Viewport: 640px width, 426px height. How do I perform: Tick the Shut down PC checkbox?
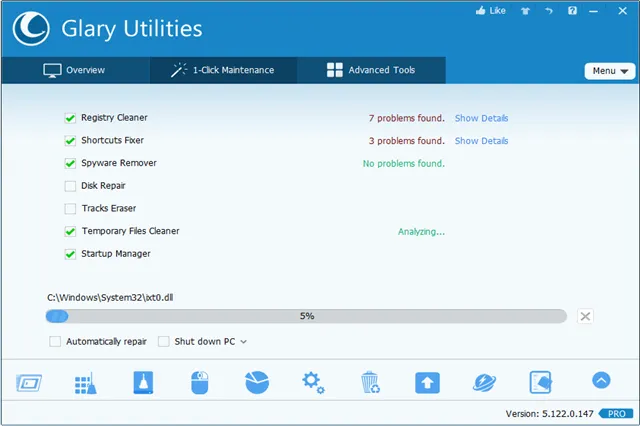tap(164, 341)
